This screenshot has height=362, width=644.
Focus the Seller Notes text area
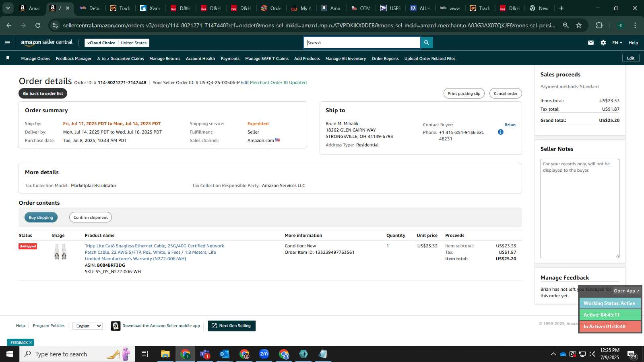pyautogui.click(x=580, y=208)
